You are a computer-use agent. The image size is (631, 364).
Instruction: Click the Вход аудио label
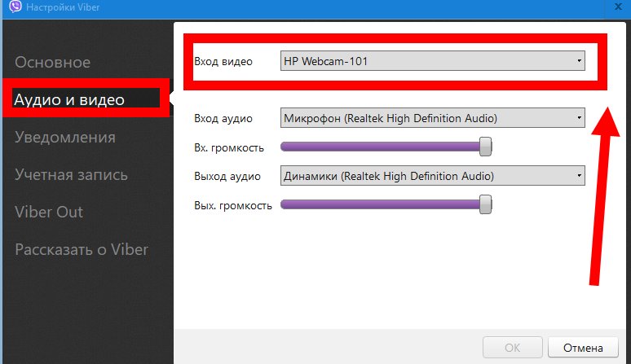tap(223, 119)
